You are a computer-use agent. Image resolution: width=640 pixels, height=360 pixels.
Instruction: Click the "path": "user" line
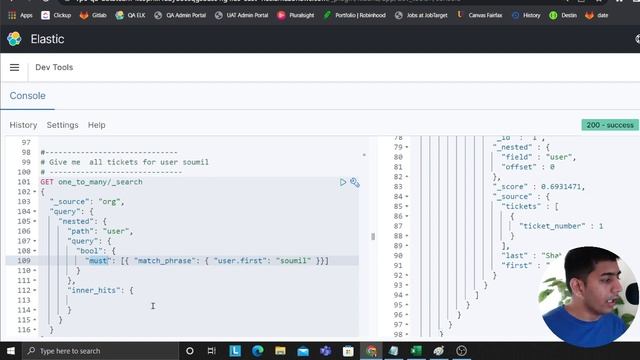tap(100, 231)
